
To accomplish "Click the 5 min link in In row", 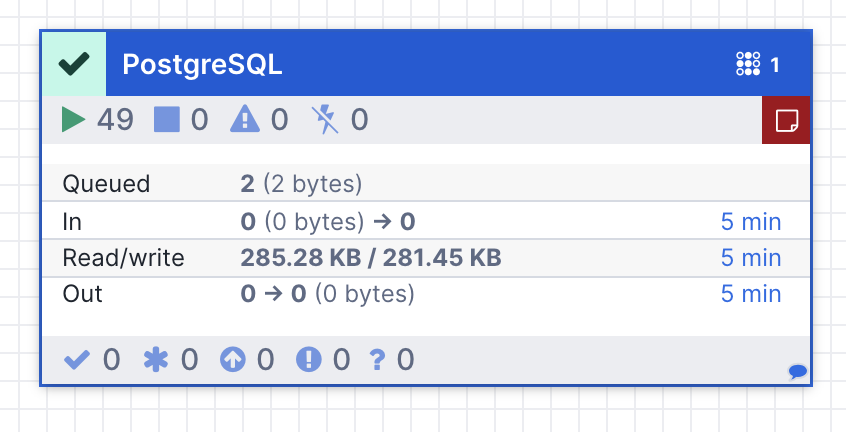I will [750, 221].
